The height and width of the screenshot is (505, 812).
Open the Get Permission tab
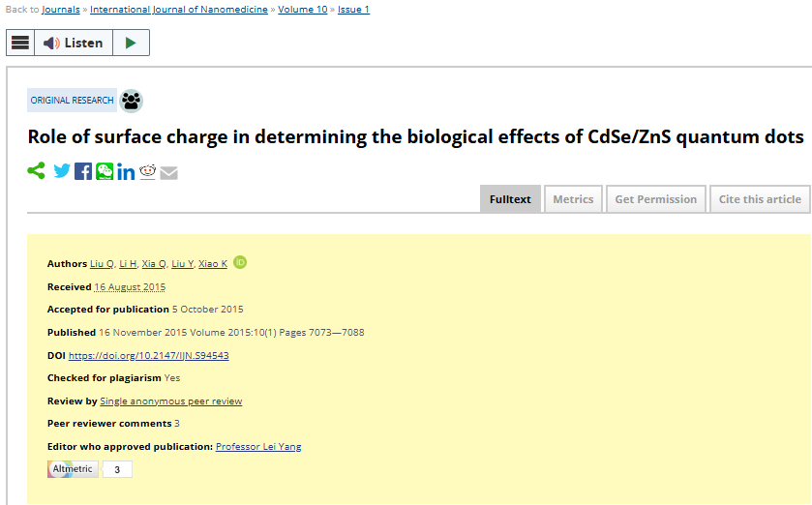coord(655,199)
